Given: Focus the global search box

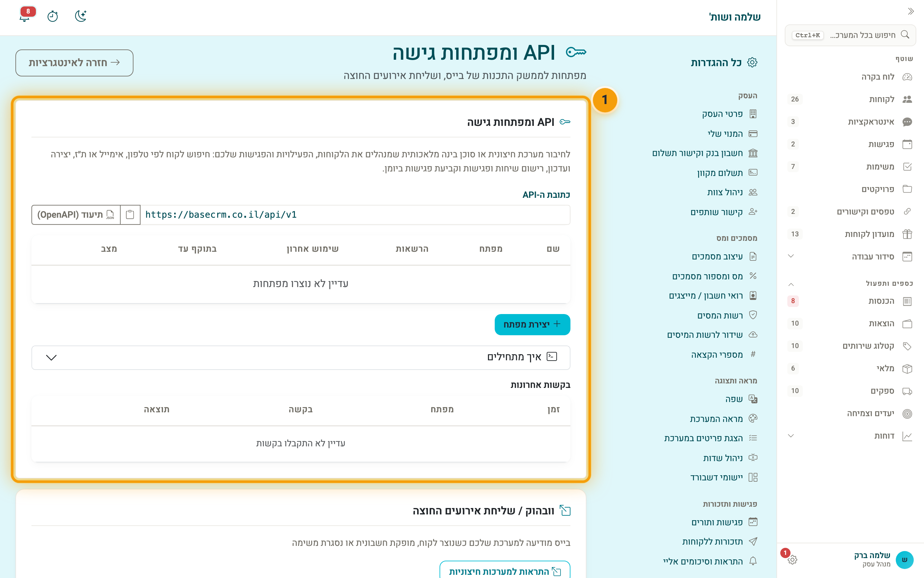Looking at the screenshot, I should [x=850, y=35].
